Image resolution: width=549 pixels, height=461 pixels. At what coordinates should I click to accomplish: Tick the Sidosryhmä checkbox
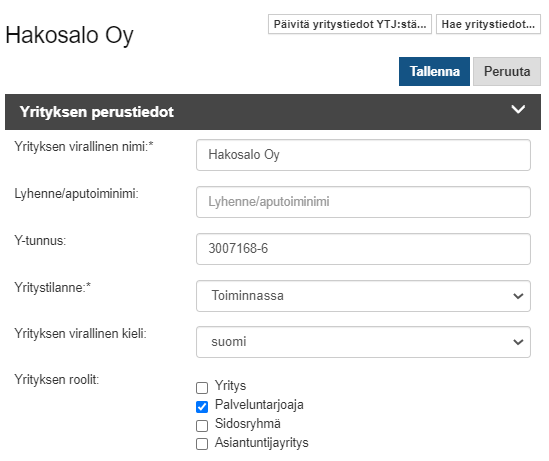pyautogui.click(x=202, y=426)
